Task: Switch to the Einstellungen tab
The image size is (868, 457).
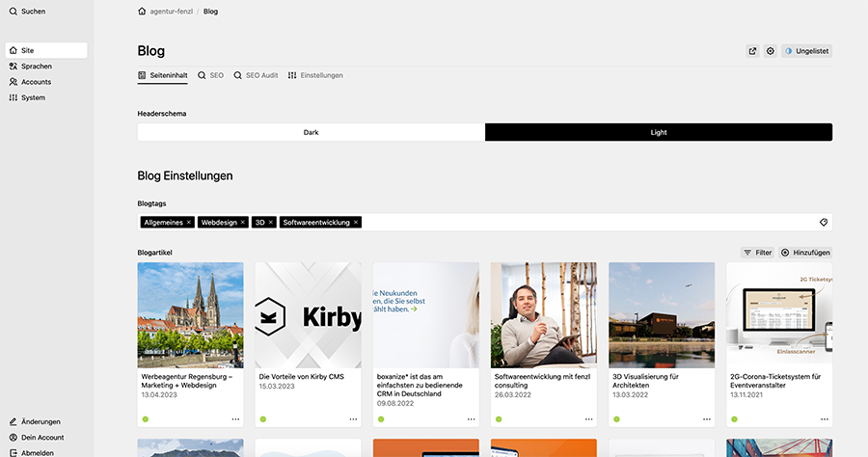Action: tap(315, 75)
